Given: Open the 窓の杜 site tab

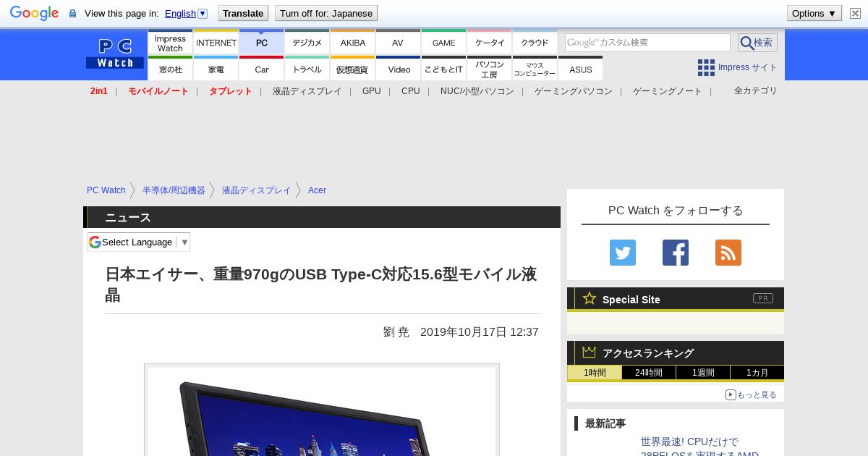Looking at the screenshot, I should tap(170, 69).
